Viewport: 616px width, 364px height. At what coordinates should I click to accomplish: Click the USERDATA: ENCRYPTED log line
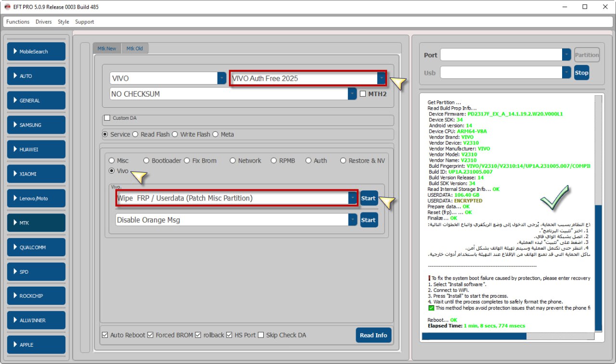(x=455, y=201)
